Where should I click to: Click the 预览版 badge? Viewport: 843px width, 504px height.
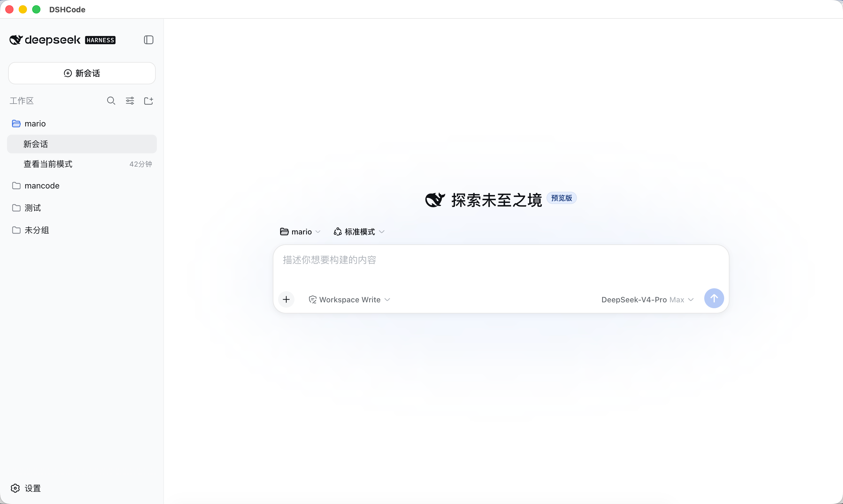tap(561, 198)
